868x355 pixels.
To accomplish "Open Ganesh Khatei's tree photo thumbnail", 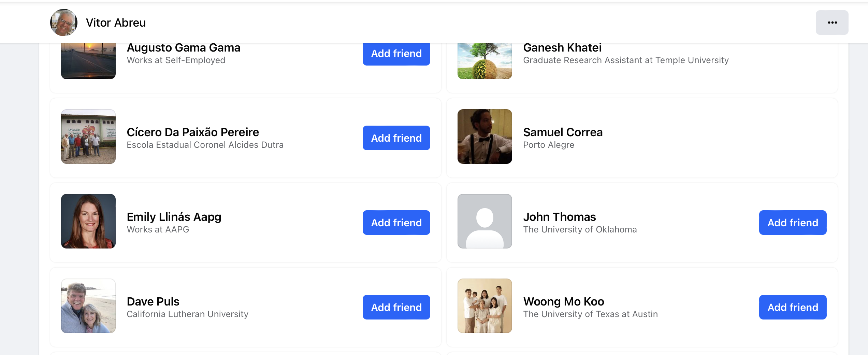I will 484,61.
